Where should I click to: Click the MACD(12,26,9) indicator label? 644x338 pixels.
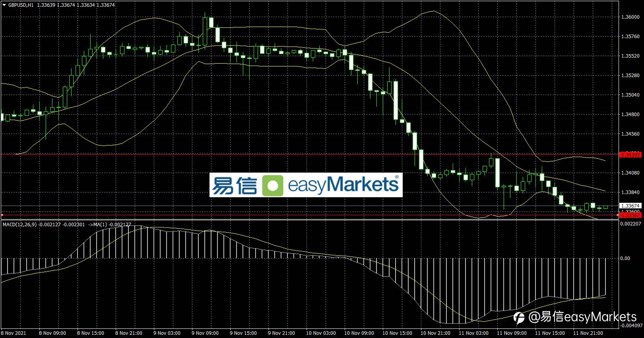pyautogui.click(x=19, y=225)
